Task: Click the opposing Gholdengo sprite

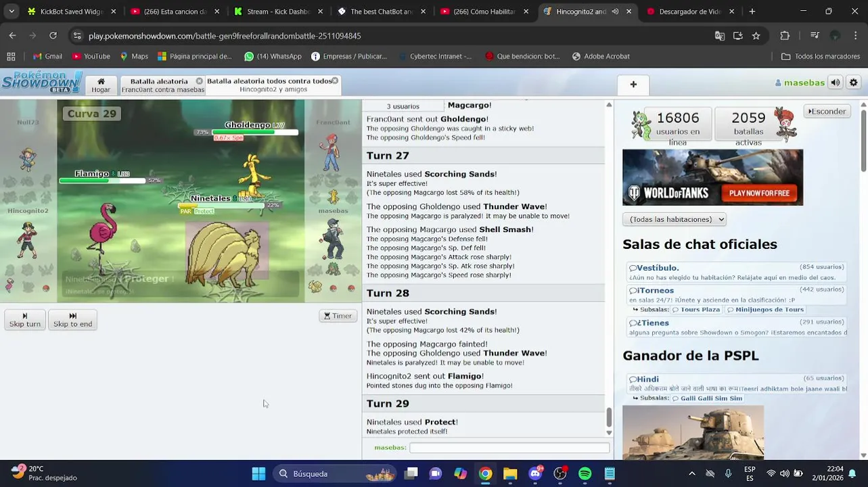Action: pyautogui.click(x=255, y=177)
